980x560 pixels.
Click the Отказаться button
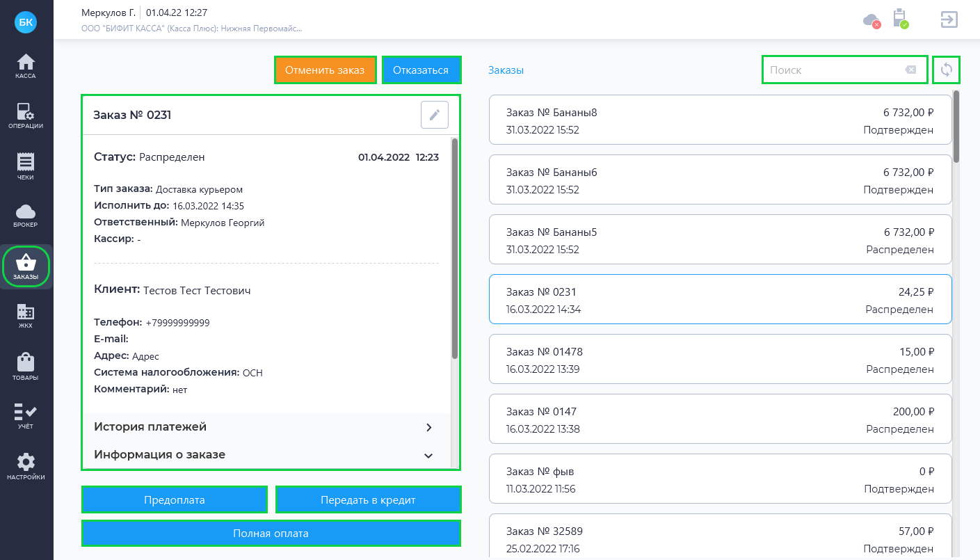(x=421, y=70)
